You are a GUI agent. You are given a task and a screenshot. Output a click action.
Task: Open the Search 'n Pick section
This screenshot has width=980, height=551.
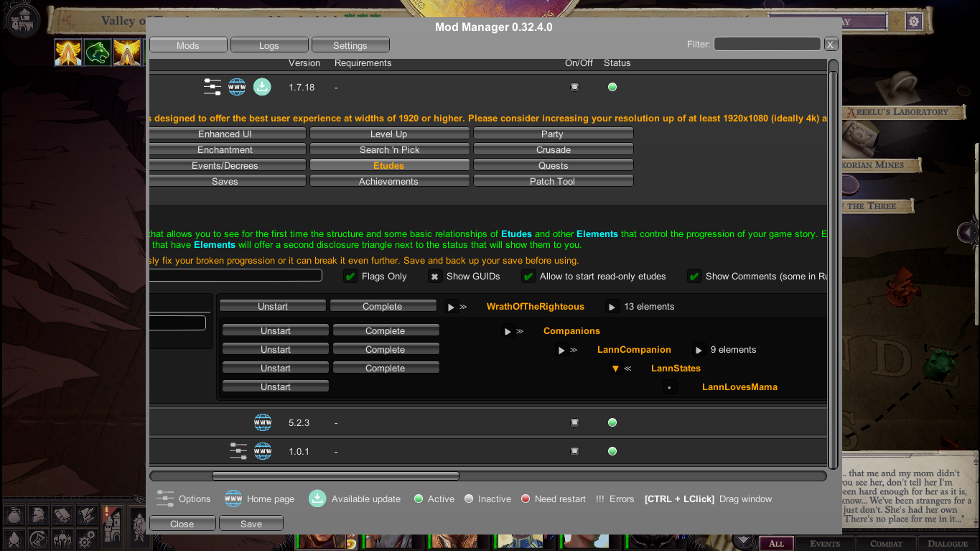[389, 149]
